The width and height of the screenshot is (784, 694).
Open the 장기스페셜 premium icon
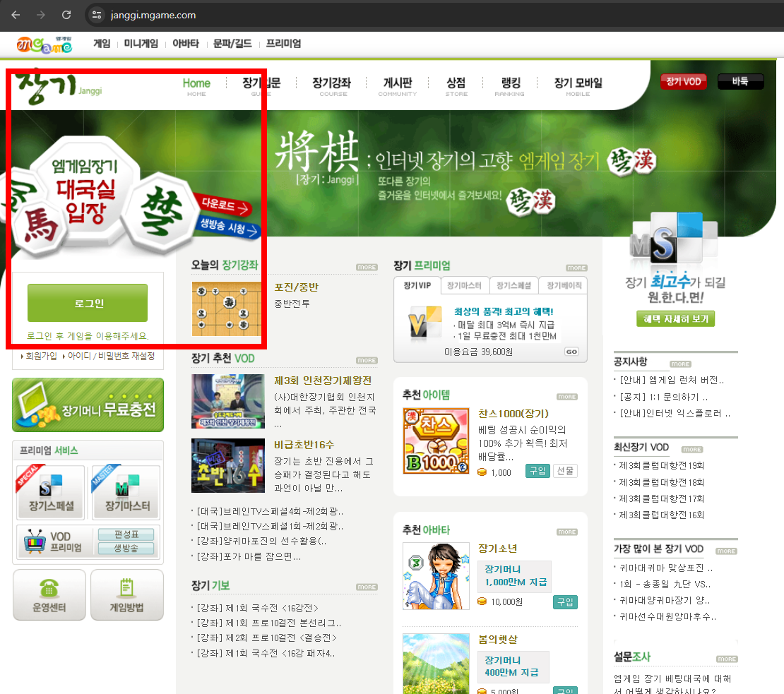pyautogui.click(x=51, y=493)
